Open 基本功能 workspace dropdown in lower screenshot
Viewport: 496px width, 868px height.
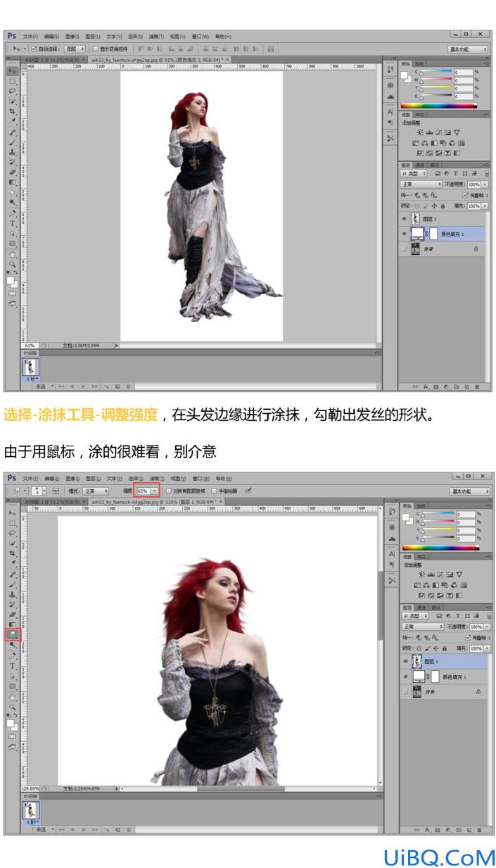click(x=469, y=491)
